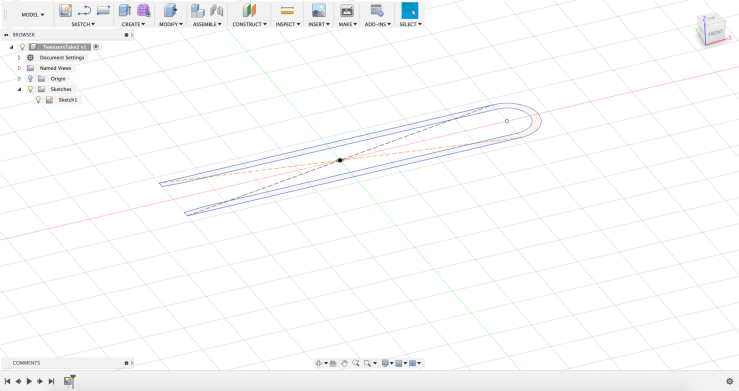Toggle the Sketches folder visibility bulb
Screen dimensions: 739x391
[30, 89]
